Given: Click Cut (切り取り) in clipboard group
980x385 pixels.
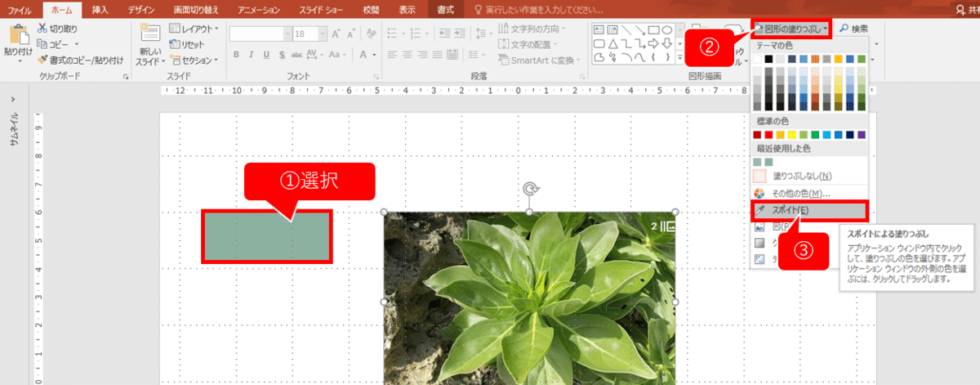Looking at the screenshot, I should coord(57,29).
